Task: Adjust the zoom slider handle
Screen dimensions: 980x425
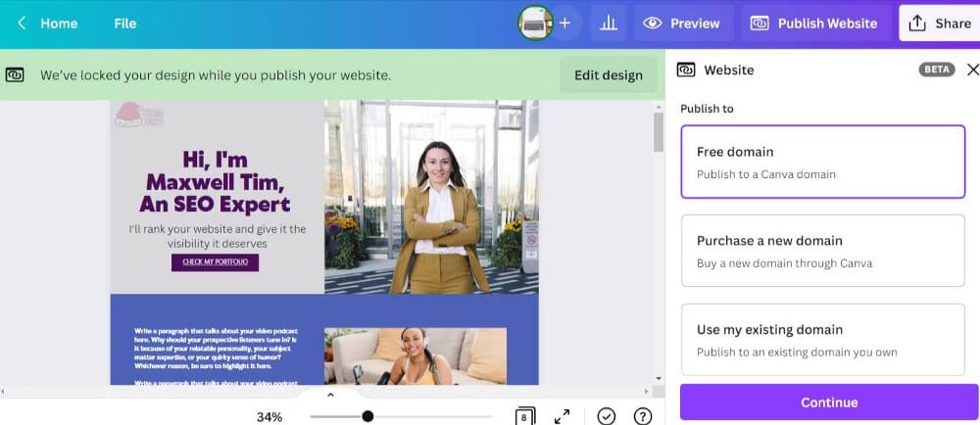Action: [x=367, y=416]
